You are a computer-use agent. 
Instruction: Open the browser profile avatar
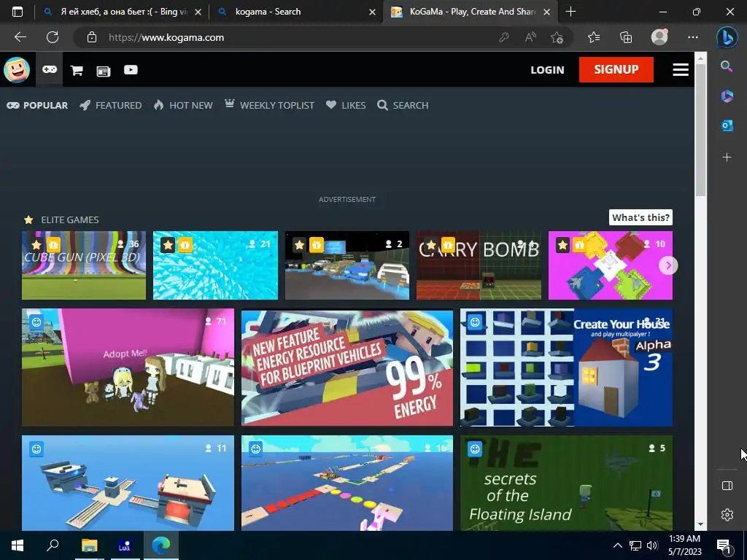coord(659,37)
